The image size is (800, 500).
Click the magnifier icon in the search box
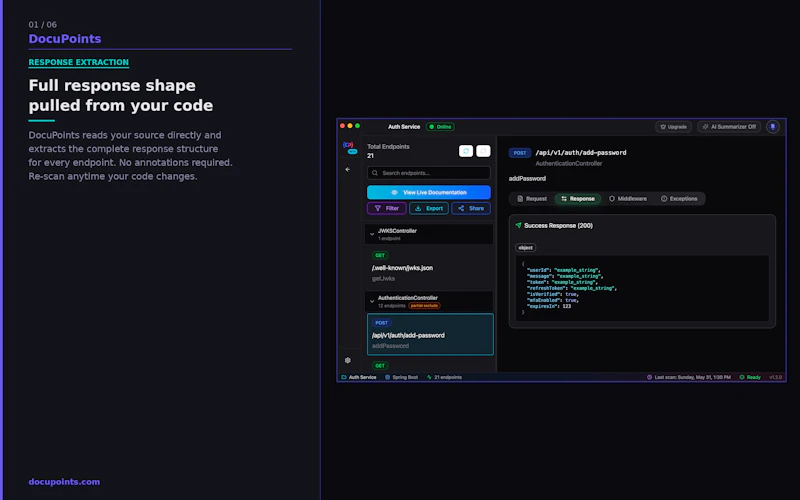[375, 173]
